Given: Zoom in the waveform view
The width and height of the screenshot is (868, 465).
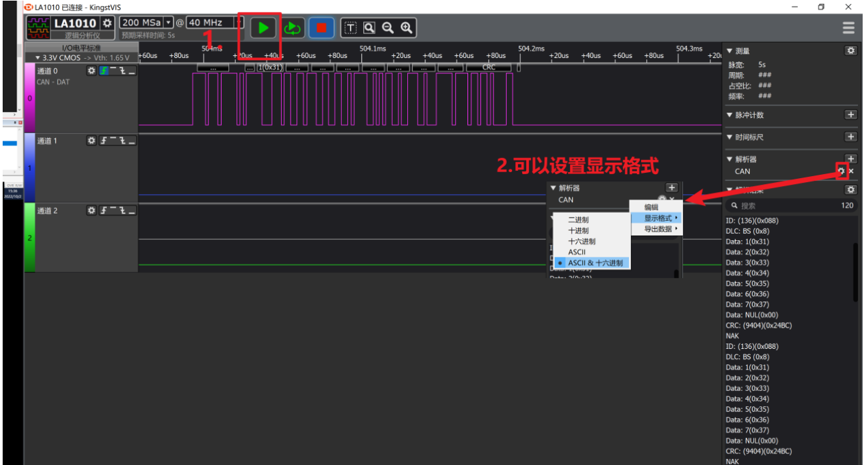Looking at the screenshot, I should pyautogui.click(x=406, y=28).
